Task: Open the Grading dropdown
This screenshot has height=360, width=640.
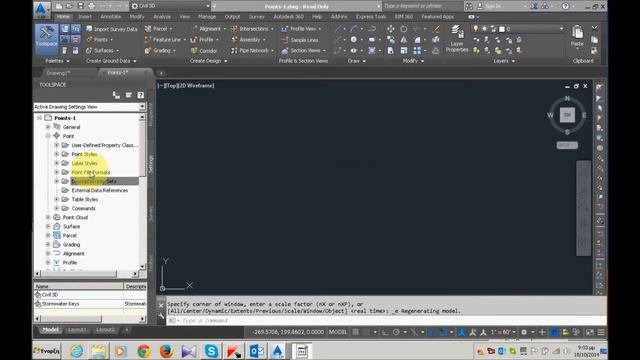Action: [160, 50]
